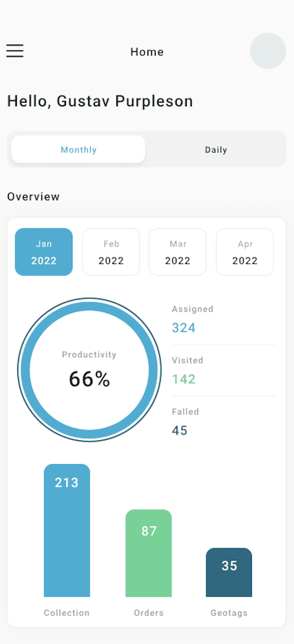Click the Visited count 142

coord(184,379)
